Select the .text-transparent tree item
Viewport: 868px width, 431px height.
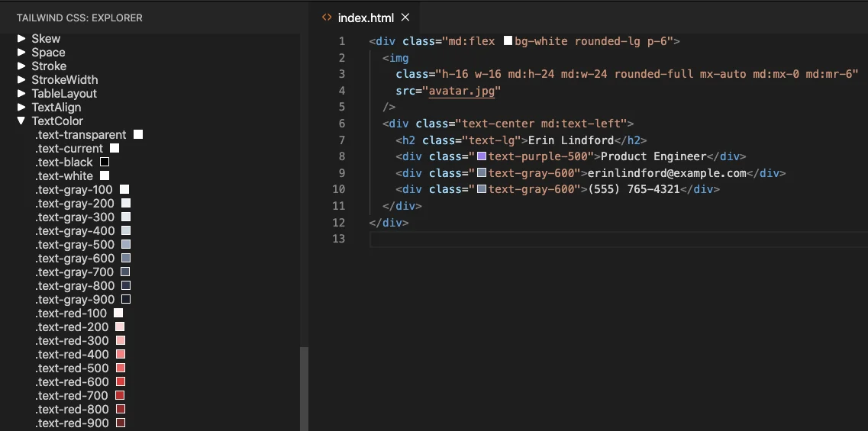pos(81,134)
